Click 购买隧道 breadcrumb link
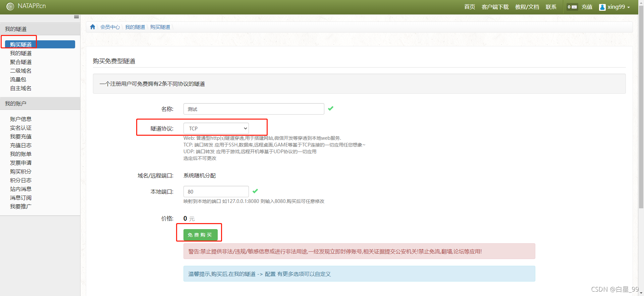This screenshot has width=644, height=296. point(160,27)
